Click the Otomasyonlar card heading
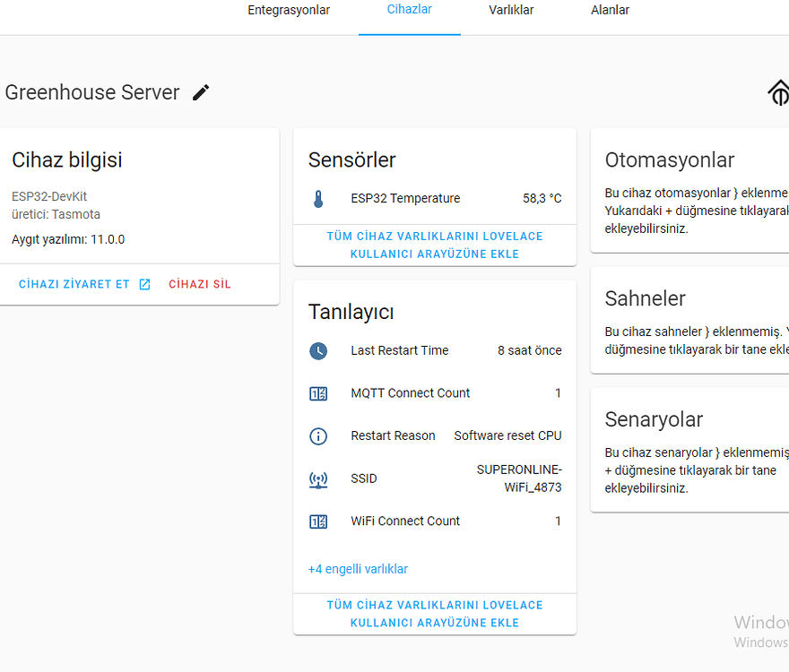The image size is (789, 672). pyautogui.click(x=669, y=160)
